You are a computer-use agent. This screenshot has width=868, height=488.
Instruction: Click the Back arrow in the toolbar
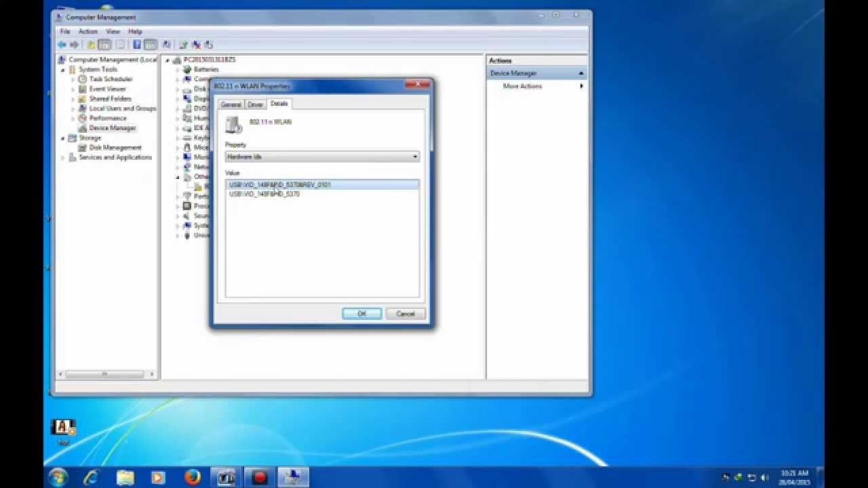63,45
